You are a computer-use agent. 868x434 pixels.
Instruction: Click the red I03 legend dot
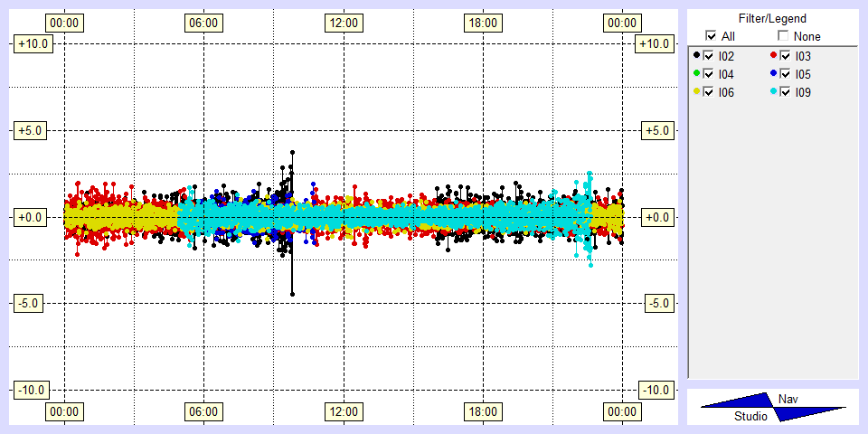[773, 56]
